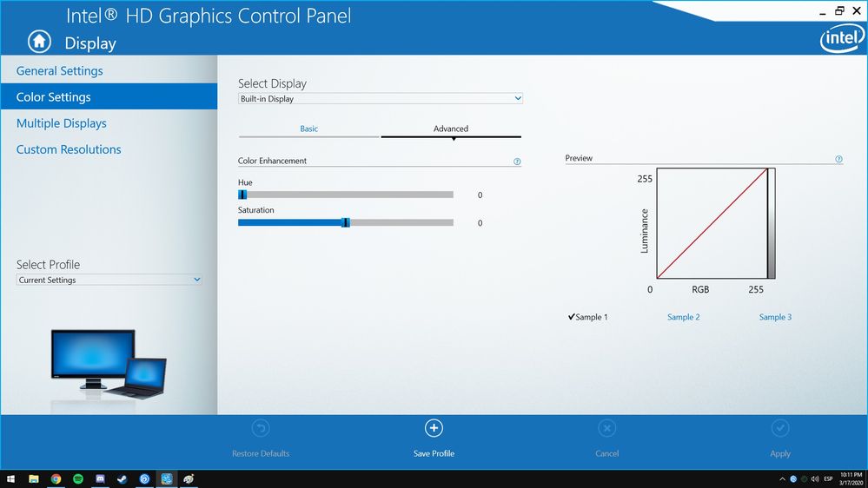Click the grayscale gradient bar beside graph

(x=772, y=223)
